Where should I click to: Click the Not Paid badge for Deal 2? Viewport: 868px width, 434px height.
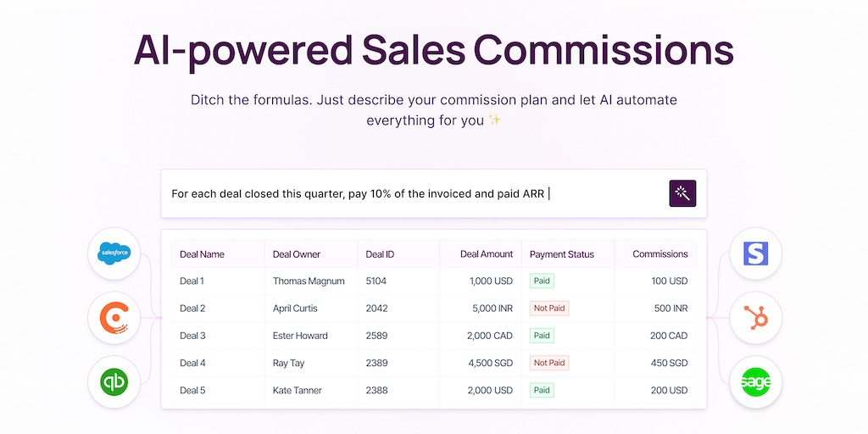[x=548, y=309]
